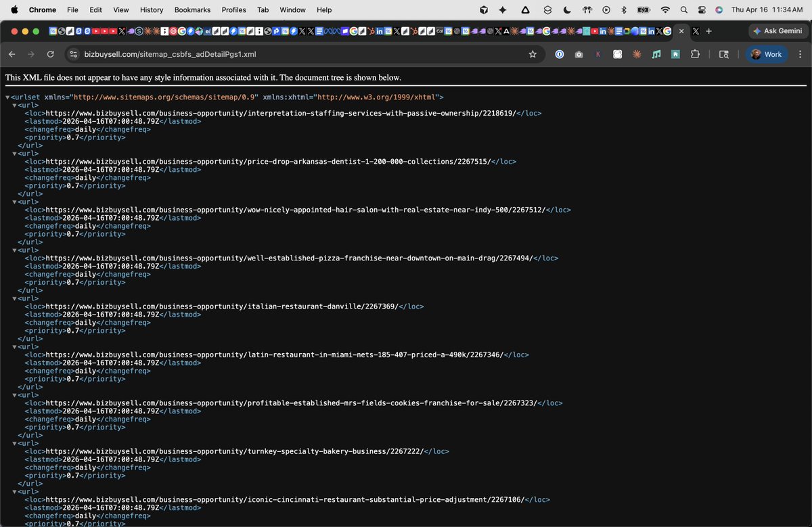Click the camera extension icon

pyautogui.click(x=579, y=54)
